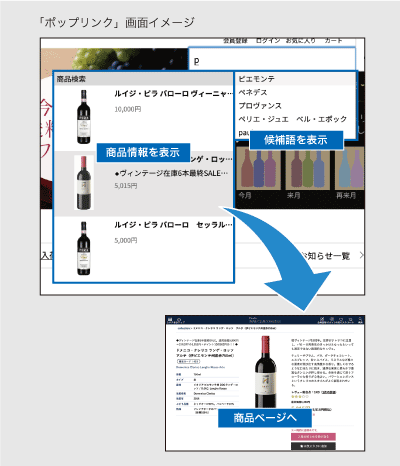Click the leftmost icon in product page header
The height and width of the screenshot is (466, 400).
click(170, 320)
